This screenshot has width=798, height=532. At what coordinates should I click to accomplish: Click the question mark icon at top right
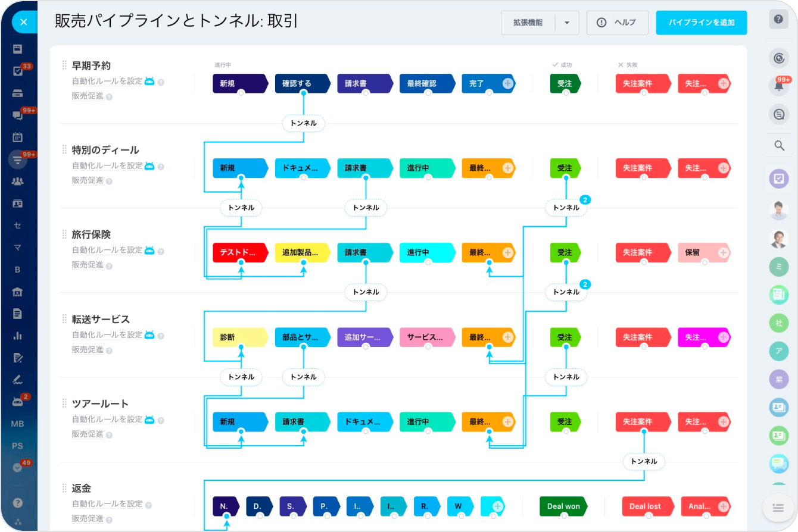[778, 19]
